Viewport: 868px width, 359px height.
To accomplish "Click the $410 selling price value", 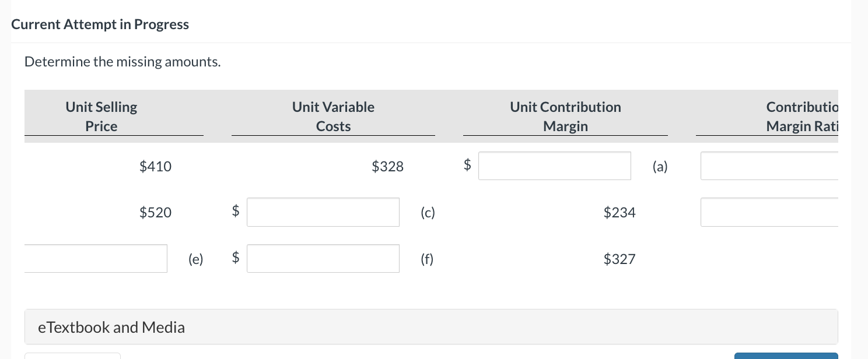I will tap(155, 166).
